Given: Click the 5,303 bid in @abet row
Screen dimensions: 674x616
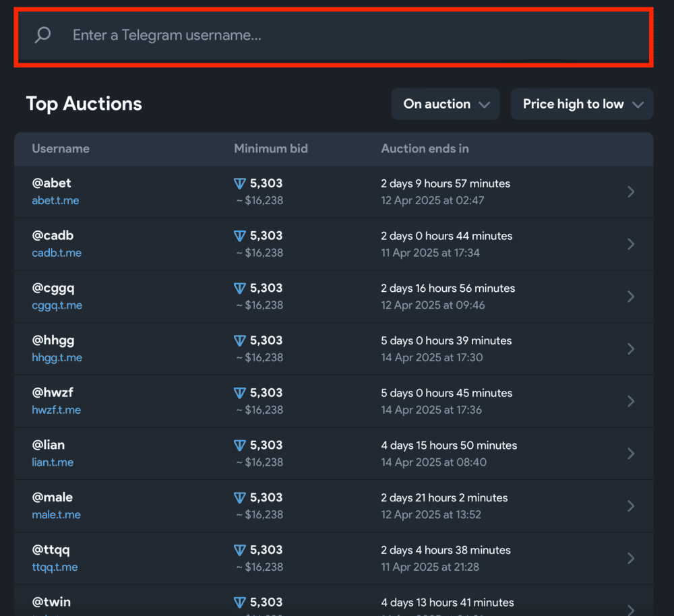Looking at the screenshot, I should click(266, 183).
